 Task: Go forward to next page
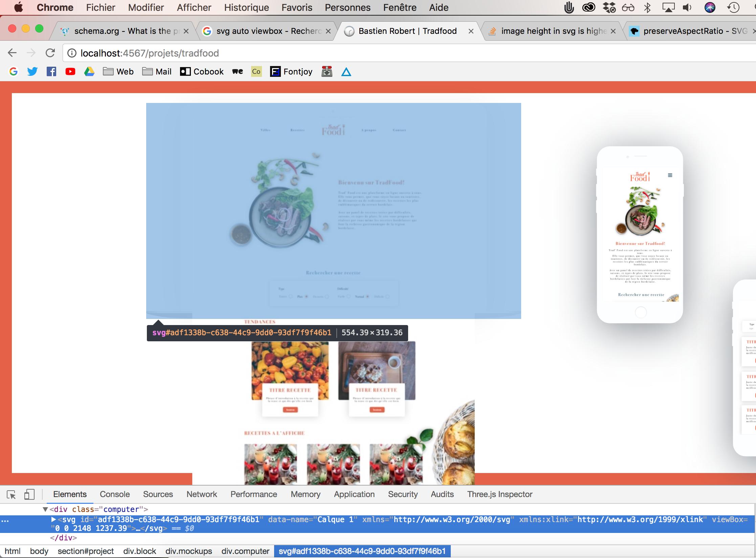31,53
